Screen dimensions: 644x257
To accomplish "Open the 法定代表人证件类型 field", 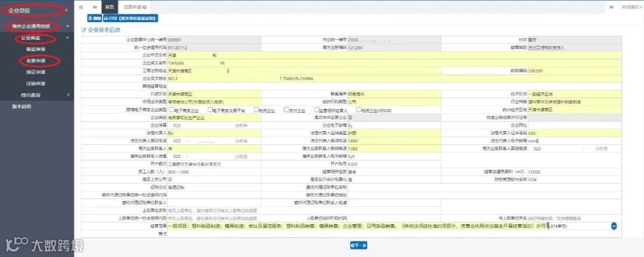I will click(394, 133).
